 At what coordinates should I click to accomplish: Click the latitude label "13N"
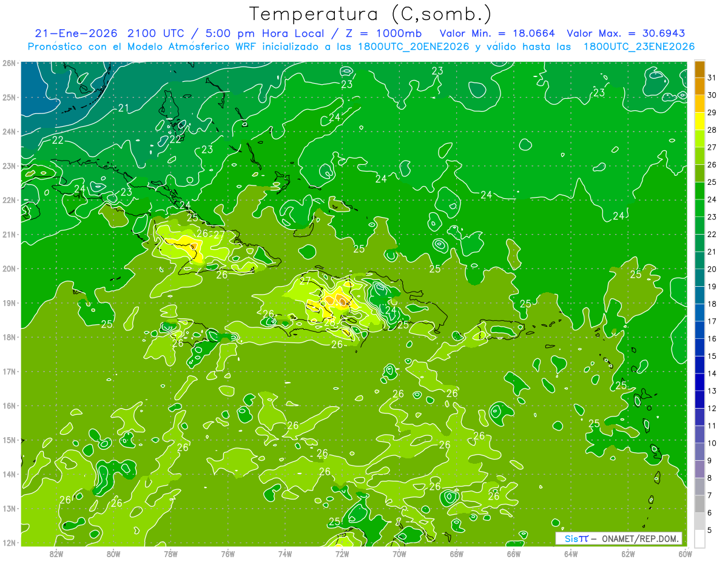point(9,508)
